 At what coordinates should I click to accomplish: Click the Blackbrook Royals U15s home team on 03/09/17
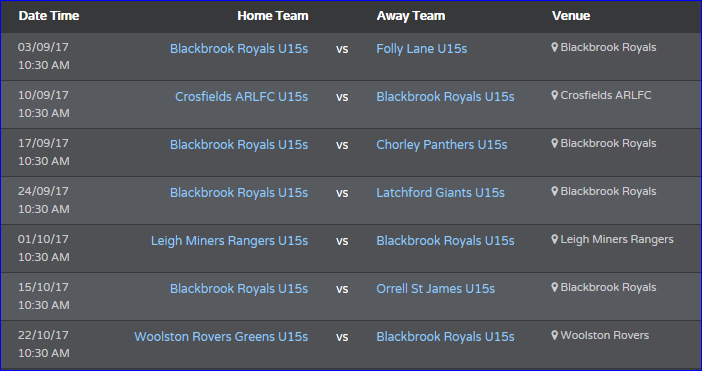[x=239, y=49]
